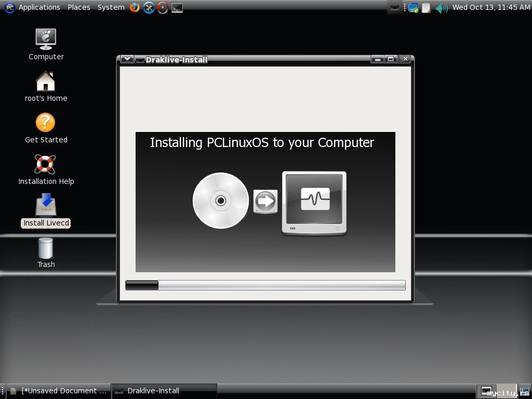Viewport: 532px width, 399px height.
Task: Click the installation progress bar
Action: [x=265, y=285]
